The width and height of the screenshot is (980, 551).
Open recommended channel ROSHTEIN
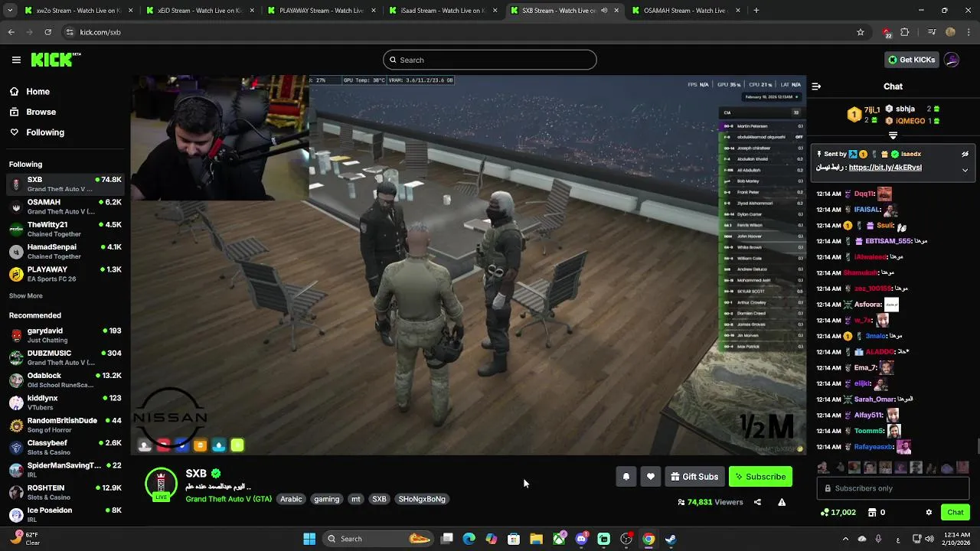pyautogui.click(x=65, y=492)
